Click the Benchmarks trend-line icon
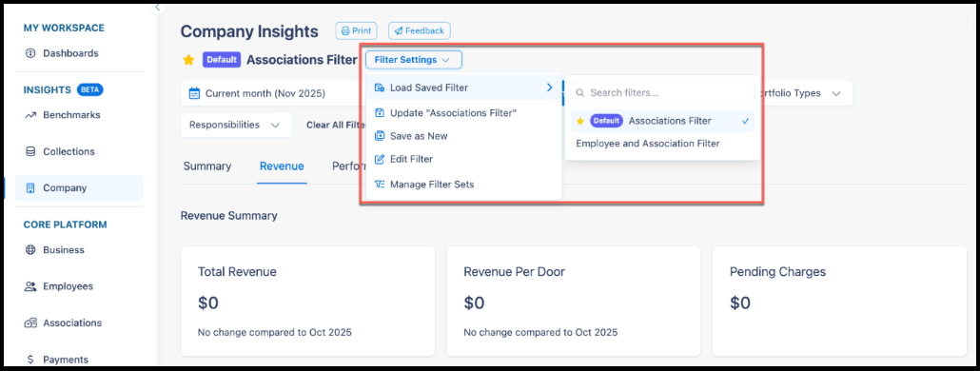This screenshot has height=371, width=980. coord(29,115)
